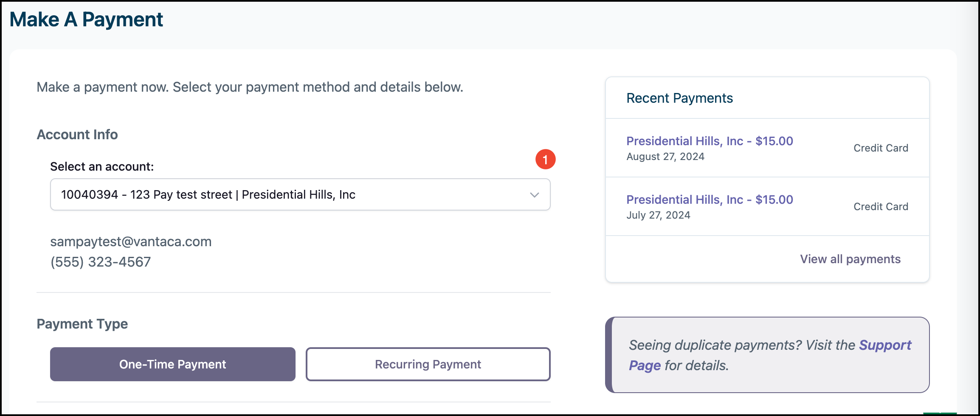The height and width of the screenshot is (416, 980).
Task: Select One-Time Payment type
Action: (x=172, y=364)
